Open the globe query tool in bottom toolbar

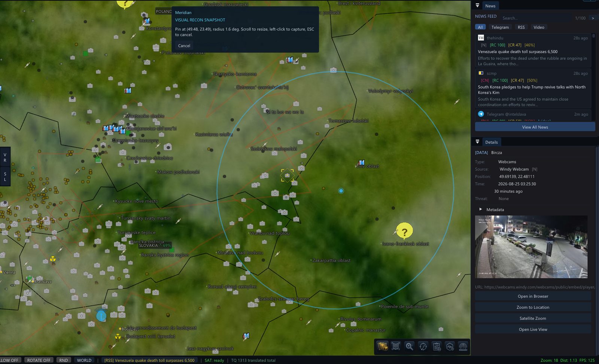click(x=382, y=346)
